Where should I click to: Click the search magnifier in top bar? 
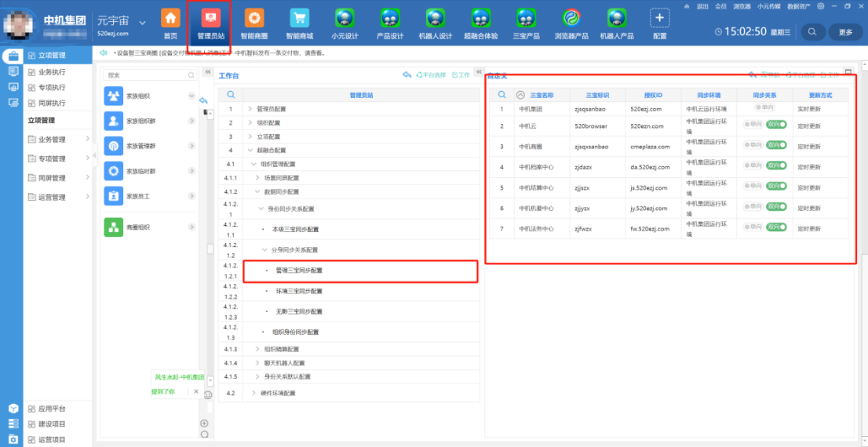(x=812, y=32)
